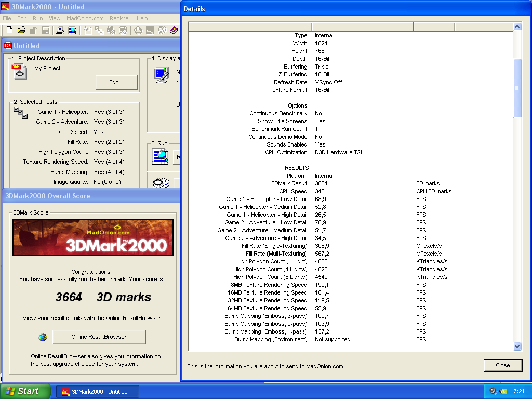The height and width of the screenshot is (399, 532).
Task: Open the Edit menu
Action: point(22,18)
